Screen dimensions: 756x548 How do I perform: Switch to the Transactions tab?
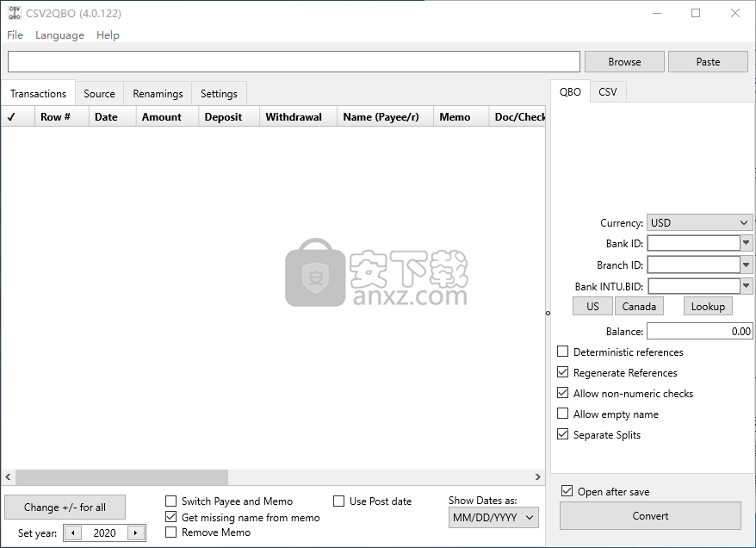pyautogui.click(x=38, y=94)
